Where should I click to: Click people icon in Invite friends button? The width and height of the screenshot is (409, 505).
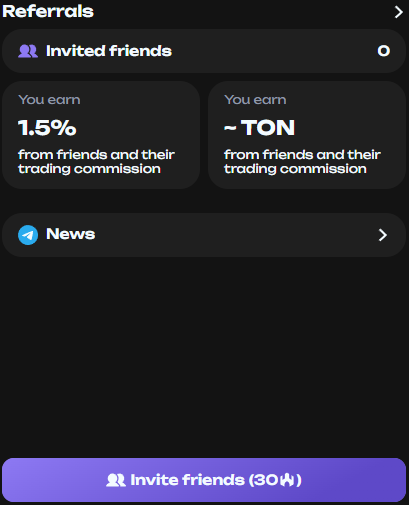click(x=116, y=480)
